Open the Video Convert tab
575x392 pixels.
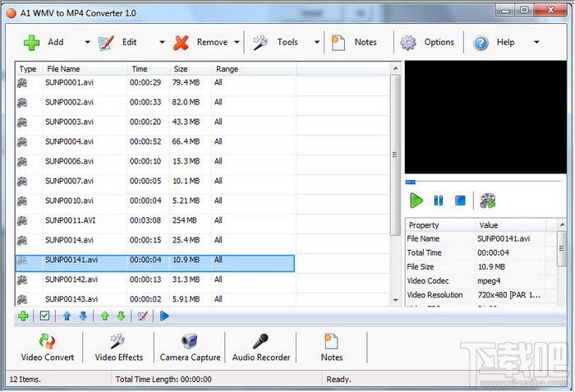click(x=48, y=348)
